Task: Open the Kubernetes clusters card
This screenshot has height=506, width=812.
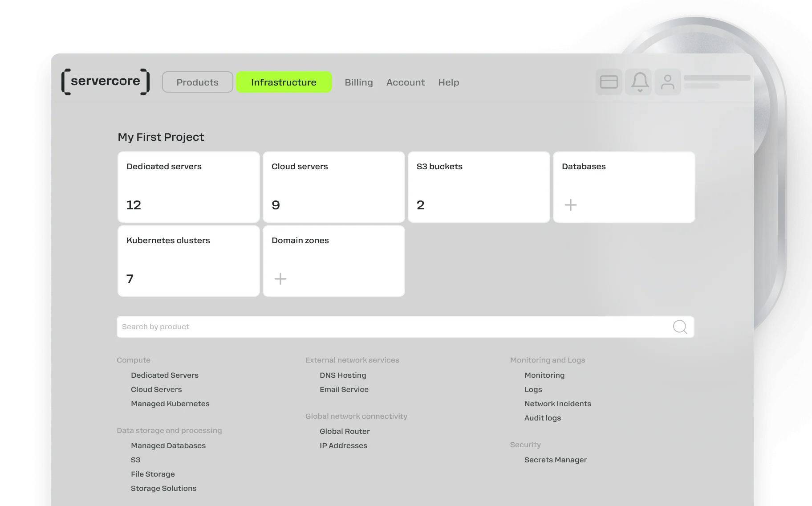Action: [x=188, y=261]
